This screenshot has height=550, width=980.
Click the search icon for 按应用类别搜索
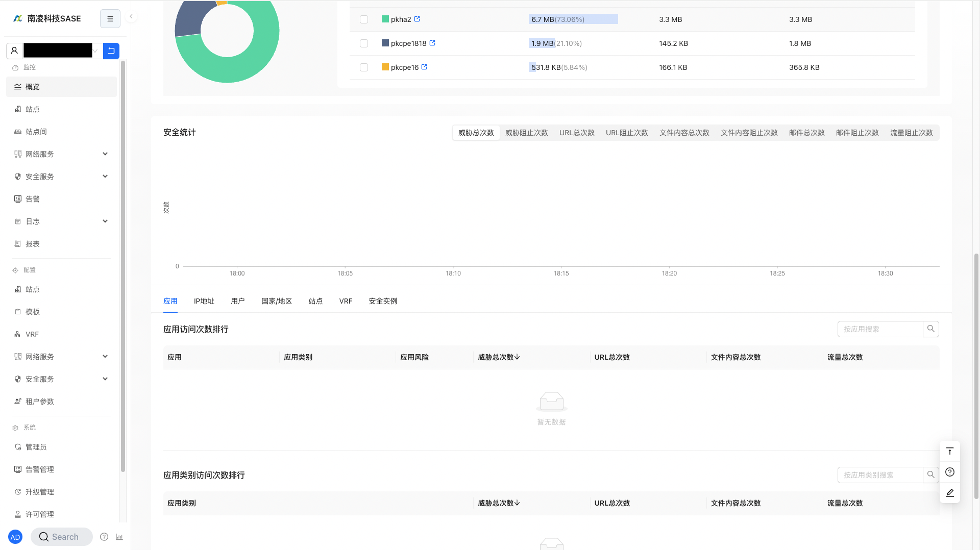pyautogui.click(x=931, y=475)
